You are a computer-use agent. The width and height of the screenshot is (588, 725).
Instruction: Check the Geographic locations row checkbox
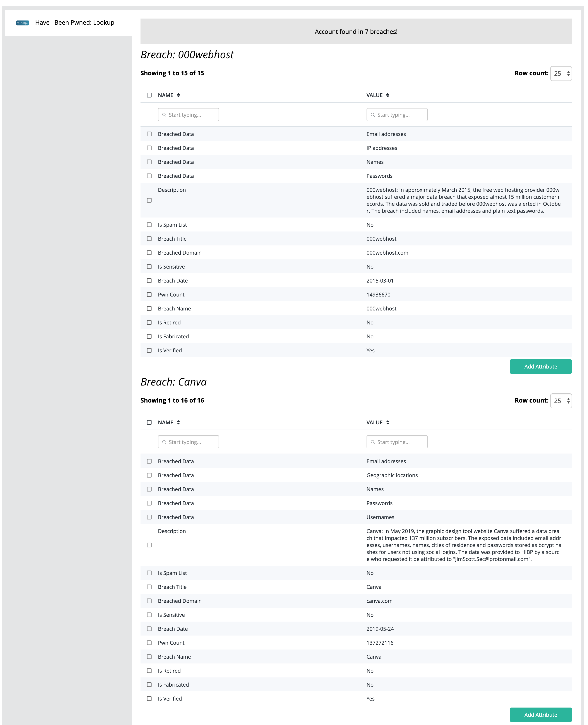click(149, 475)
